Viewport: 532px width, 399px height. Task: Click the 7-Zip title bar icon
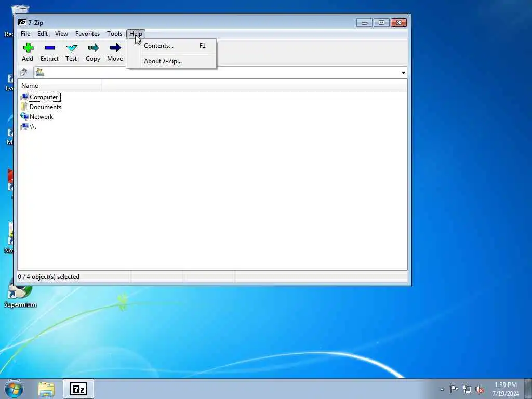point(22,23)
